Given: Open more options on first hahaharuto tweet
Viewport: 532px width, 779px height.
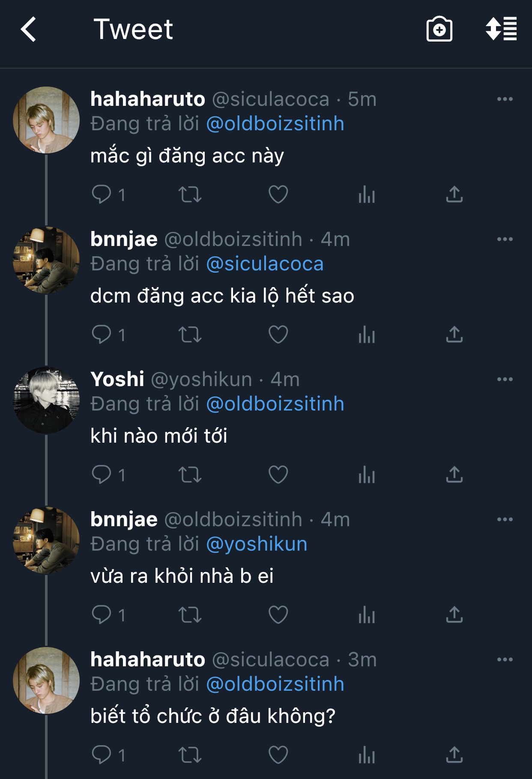Looking at the screenshot, I should [x=505, y=99].
